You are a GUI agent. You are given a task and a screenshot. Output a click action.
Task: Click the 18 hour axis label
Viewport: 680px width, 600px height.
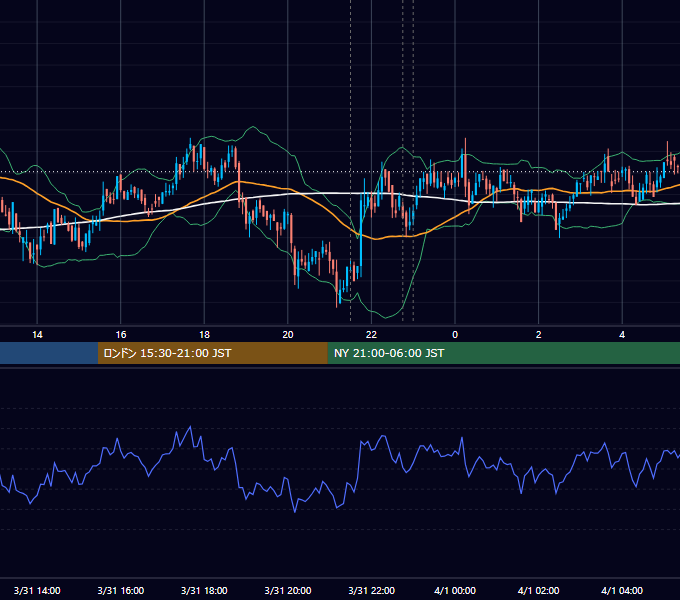point(204,335)
